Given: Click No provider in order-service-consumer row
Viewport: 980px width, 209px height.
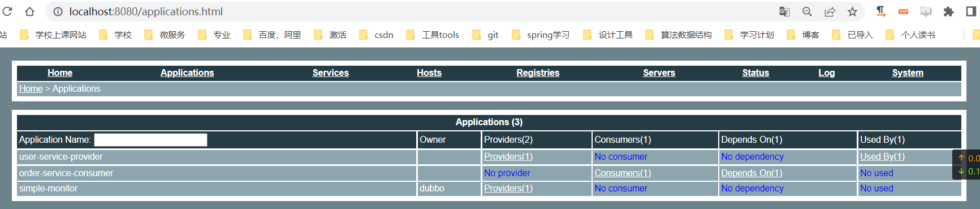Looking at the screenshot, I should 507,173.
